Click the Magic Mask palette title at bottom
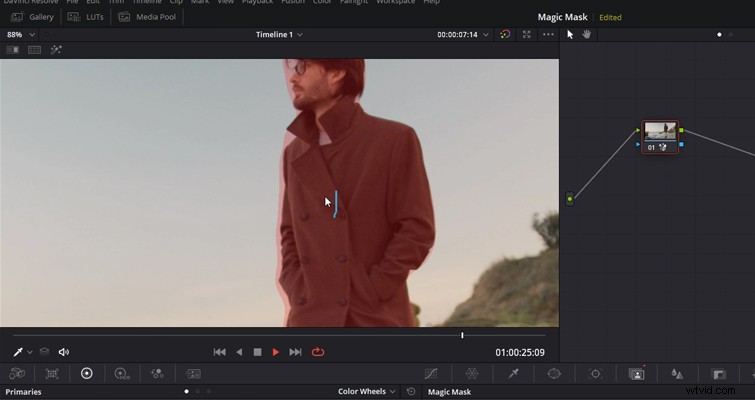 click(449, 392)
